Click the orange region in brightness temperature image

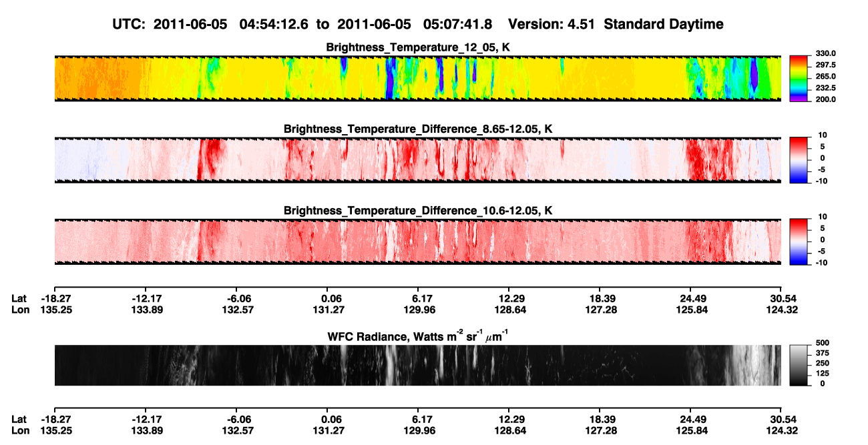point(97,79)
